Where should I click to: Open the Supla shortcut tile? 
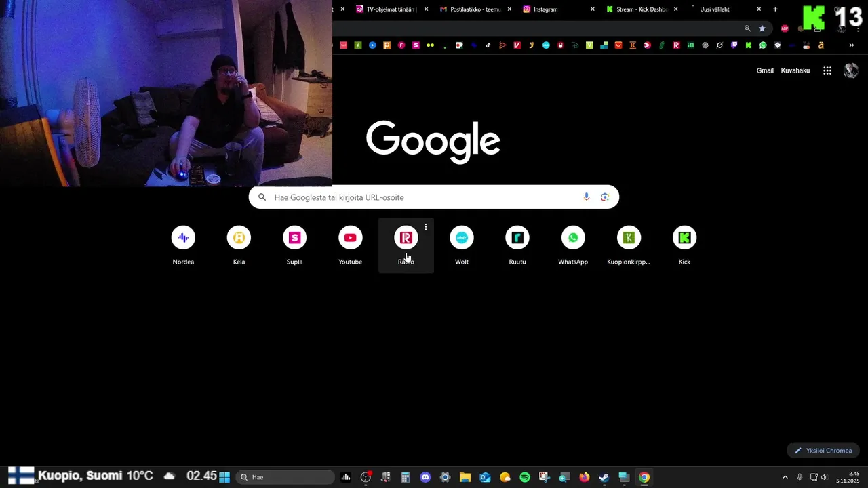(x=294, y=245)
